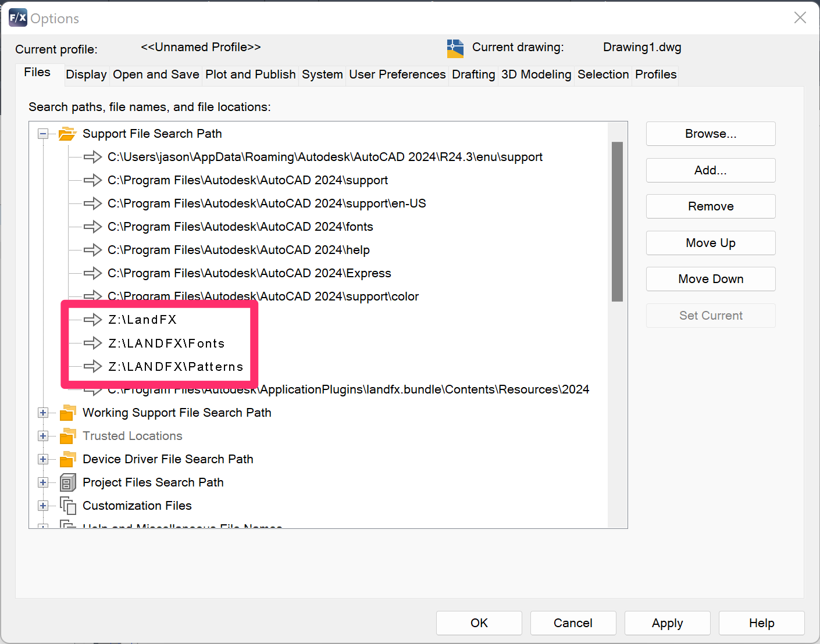Click the stacked pages icon beside Customization Files
Viewport: 820px width, 644px height.
coord(68,506)
